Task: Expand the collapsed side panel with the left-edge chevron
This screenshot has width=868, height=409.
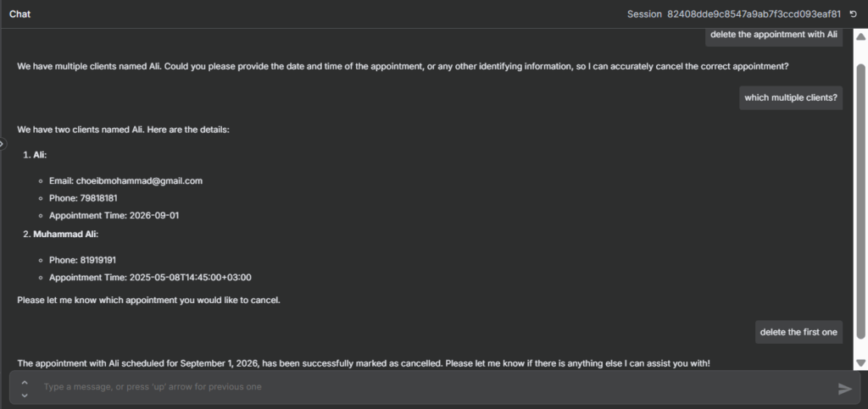Action: point(3,144)
